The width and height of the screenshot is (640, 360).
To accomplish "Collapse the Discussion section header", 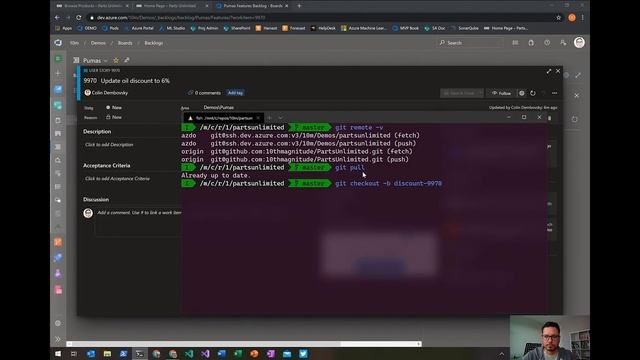I will [x=96, y=199].
